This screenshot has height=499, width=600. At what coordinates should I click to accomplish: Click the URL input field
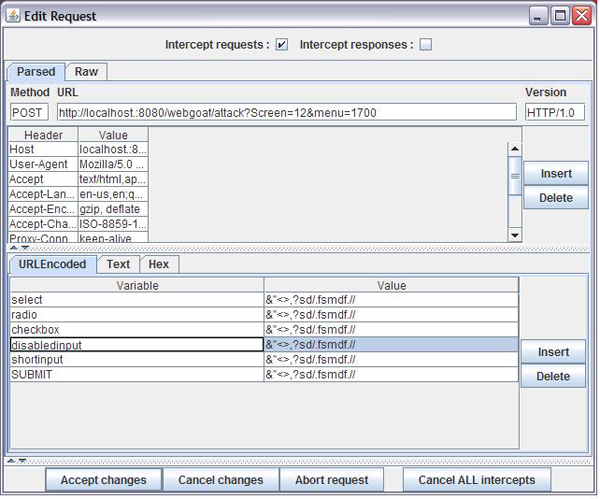[x=287, y=112]
